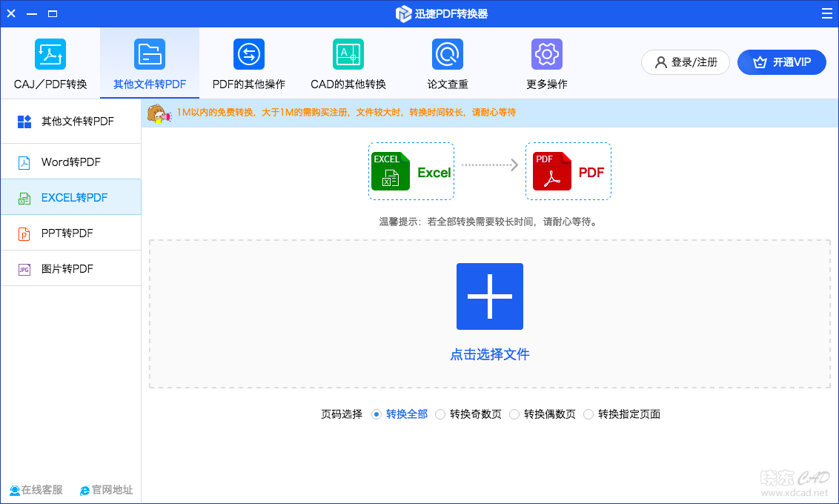The height and width of the screenshot is (504, 839).
Task: Click the 其他文件转PDF folder icon
Action: [149, 54]
